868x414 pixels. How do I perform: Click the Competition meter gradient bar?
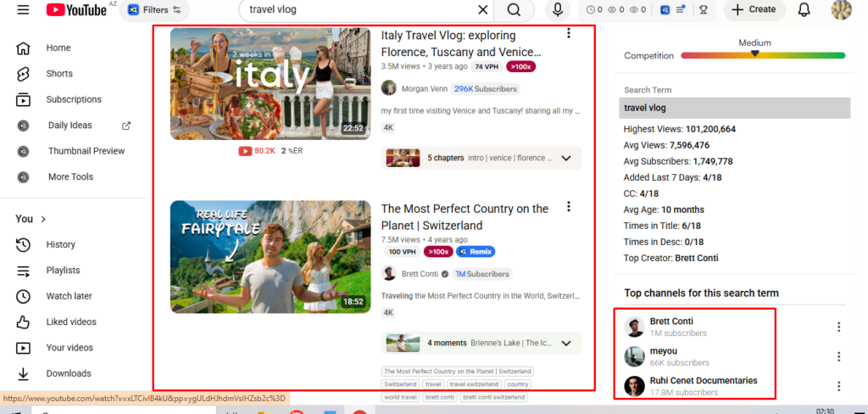click(762, 56)
